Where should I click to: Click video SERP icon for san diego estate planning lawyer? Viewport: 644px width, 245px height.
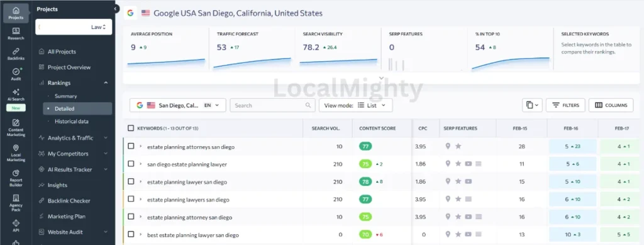click(x=468, y=164)
